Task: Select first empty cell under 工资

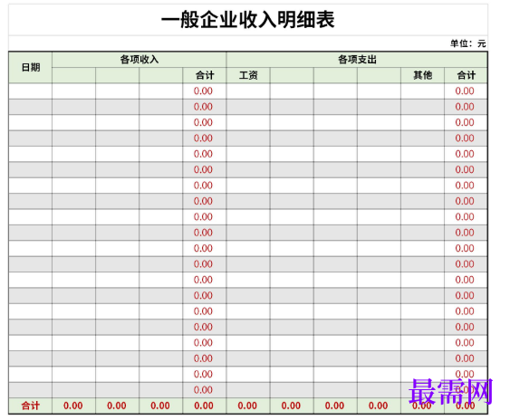Action: click(x=248, y=91)
